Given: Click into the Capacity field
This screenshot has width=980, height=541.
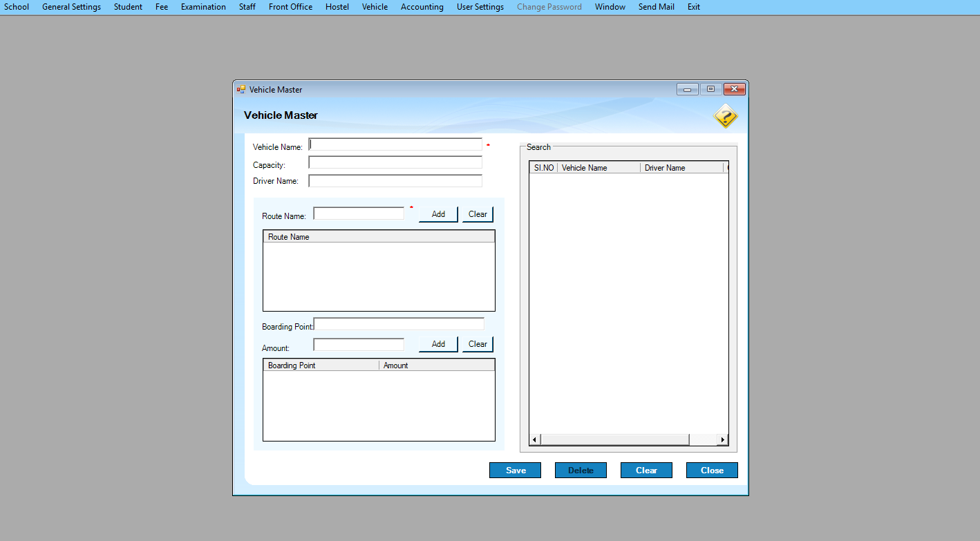Looking at the screenshot, I should [x=395, y=162].
